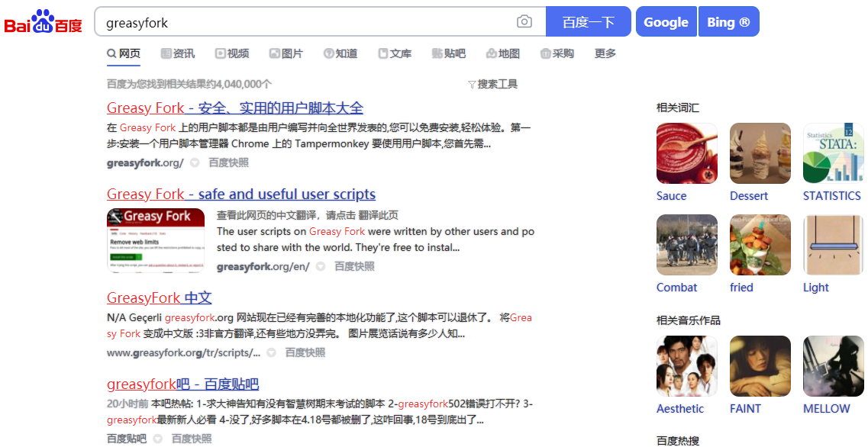This screenshot has height=447, width=868.
Task: Click the fried text link
Action: tap(741, 288)
